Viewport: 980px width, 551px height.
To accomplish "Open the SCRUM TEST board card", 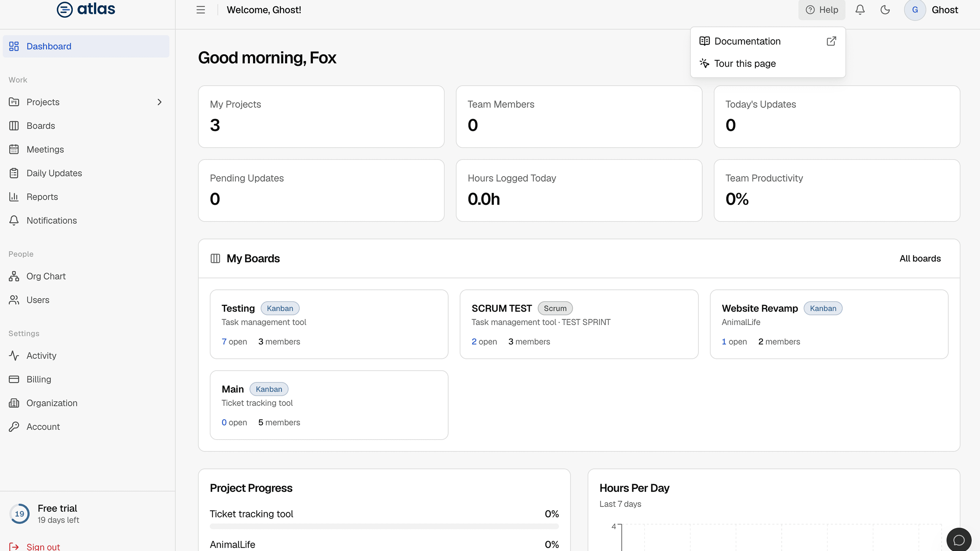I will [579, 324].
